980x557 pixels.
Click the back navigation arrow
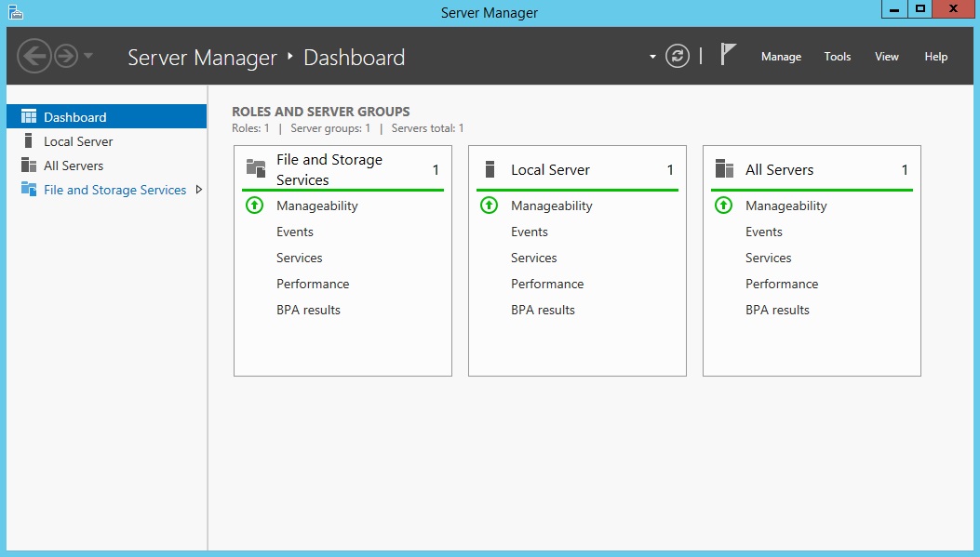pos(34,57)
